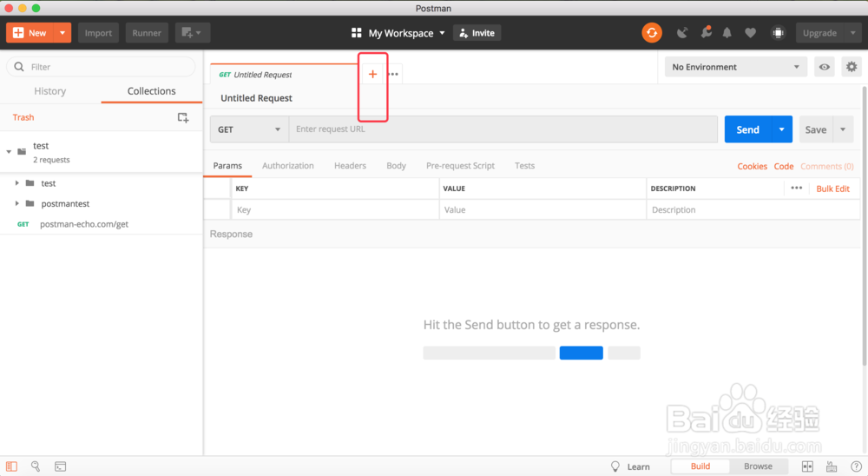Screen dimensions: 868x476
Task: Open the capture API requests satellite icon
Action: pos(682,33)
